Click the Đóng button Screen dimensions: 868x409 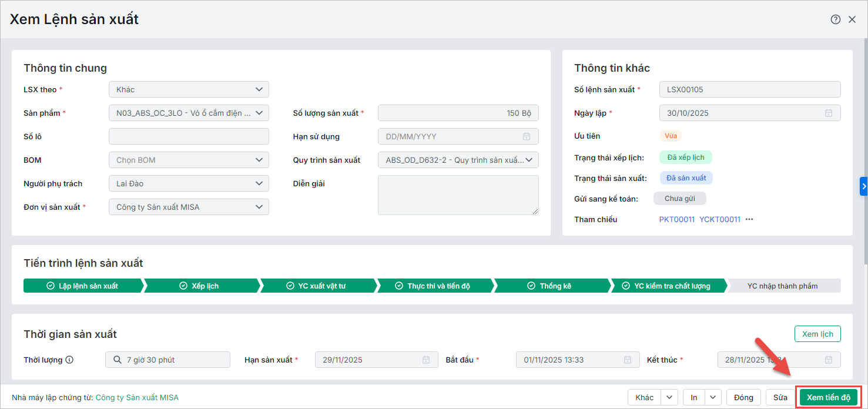743,398
